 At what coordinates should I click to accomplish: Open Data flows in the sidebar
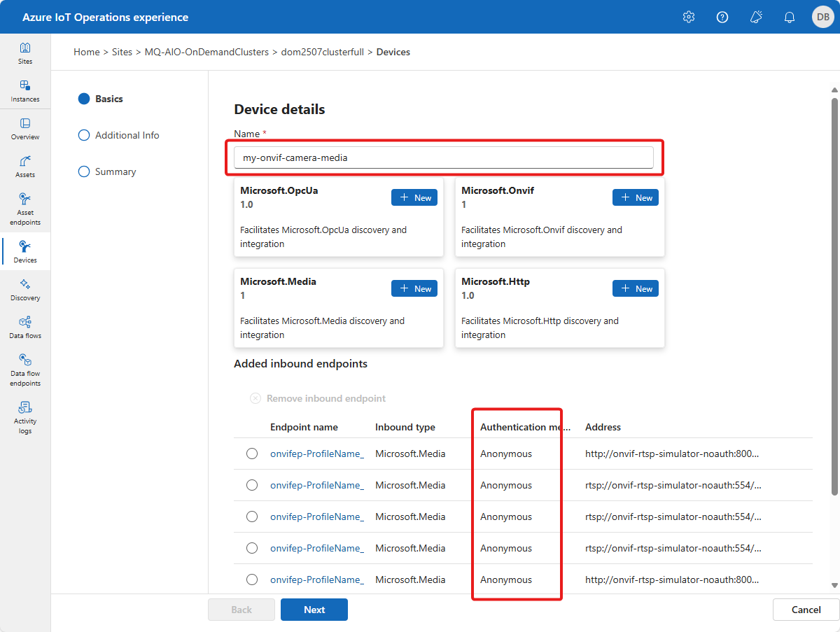pos(25,328)
